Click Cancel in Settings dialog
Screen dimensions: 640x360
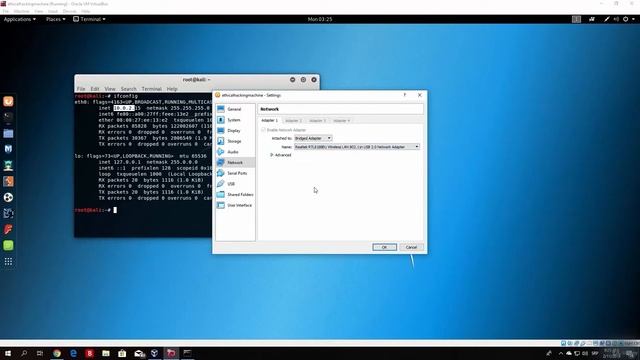[x=411, y=247]
